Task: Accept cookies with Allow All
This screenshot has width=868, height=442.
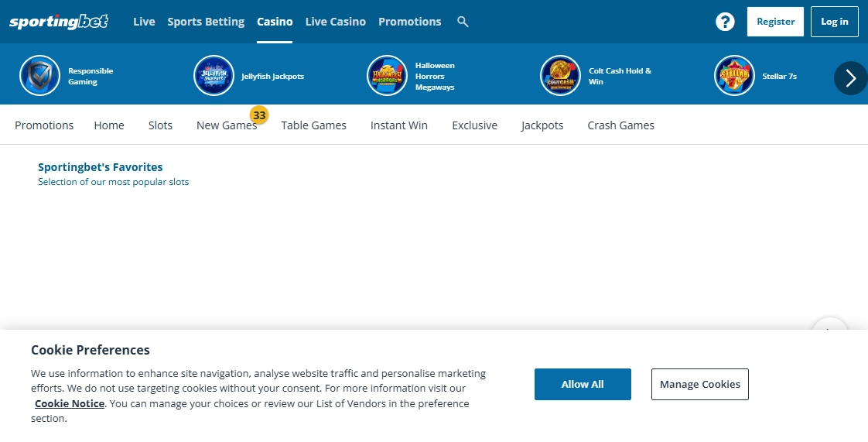Action: 583,384
